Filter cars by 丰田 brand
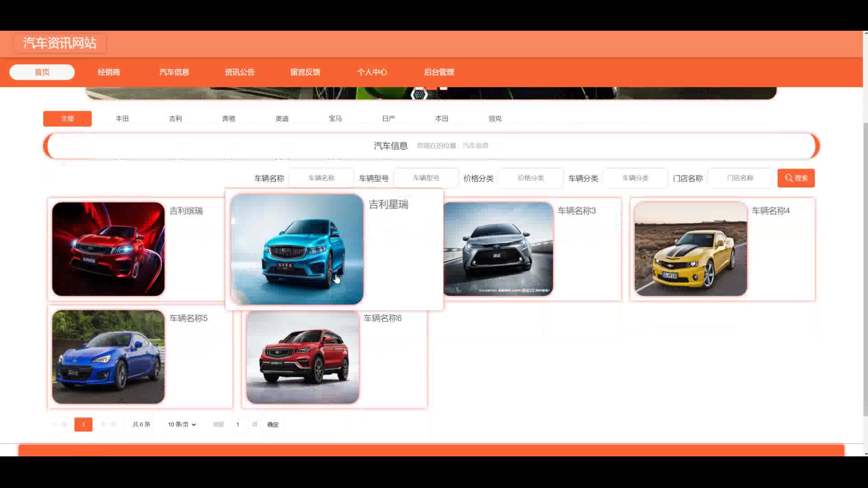 coord(122,118)
